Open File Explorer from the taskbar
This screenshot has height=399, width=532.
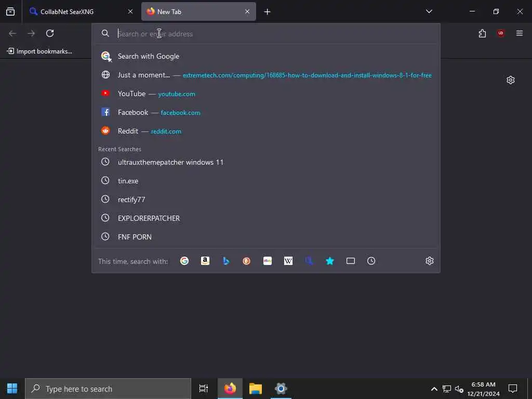pyautogui.click(x=256, y=389)
